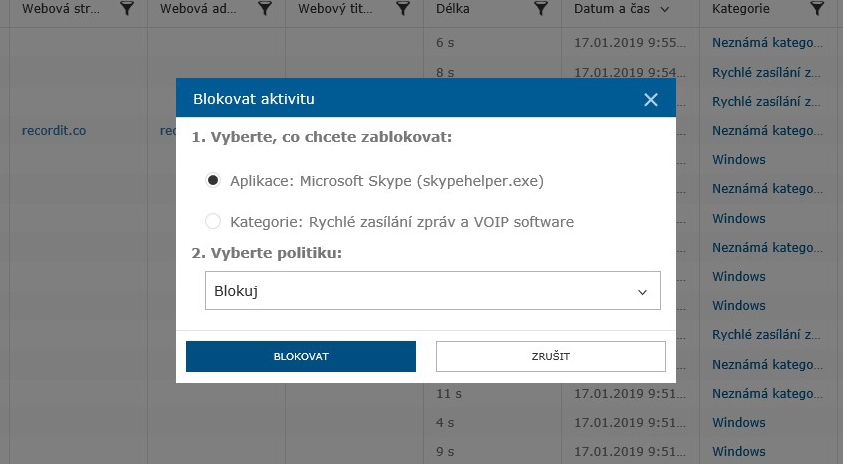Viewport: 843px width, 464px height.
Task: Open Windows category in 4 s row
Action: point(739,423)
